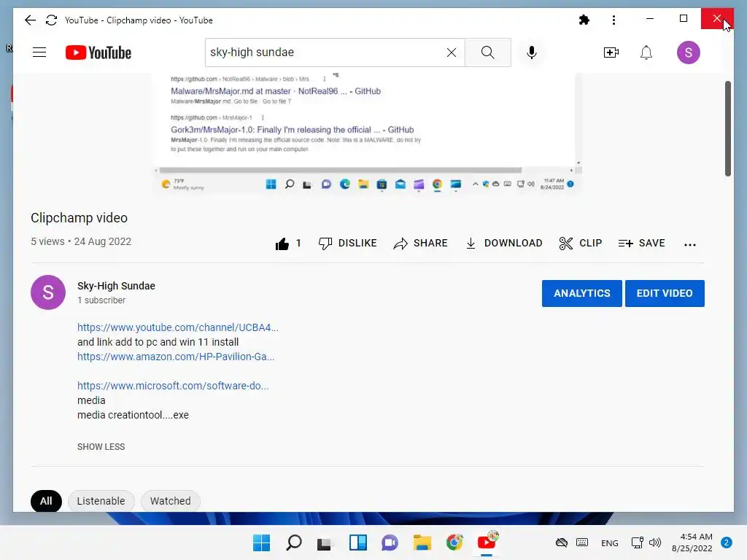Open taskbar Search
Viewport: 747px width, 560px height.
point(293,542)
